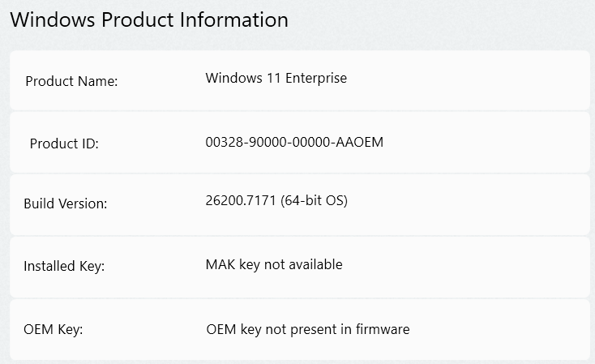Click the build number 26200.7171

point(242,201)
